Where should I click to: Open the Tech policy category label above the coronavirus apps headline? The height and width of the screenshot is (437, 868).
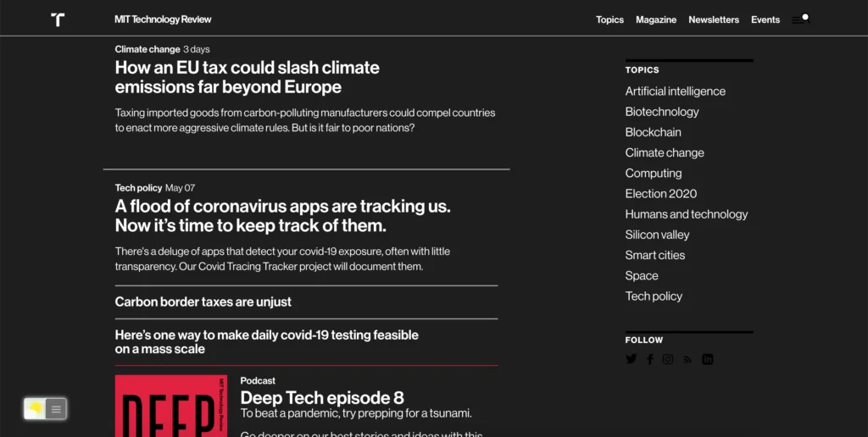(x=138, y=188)
